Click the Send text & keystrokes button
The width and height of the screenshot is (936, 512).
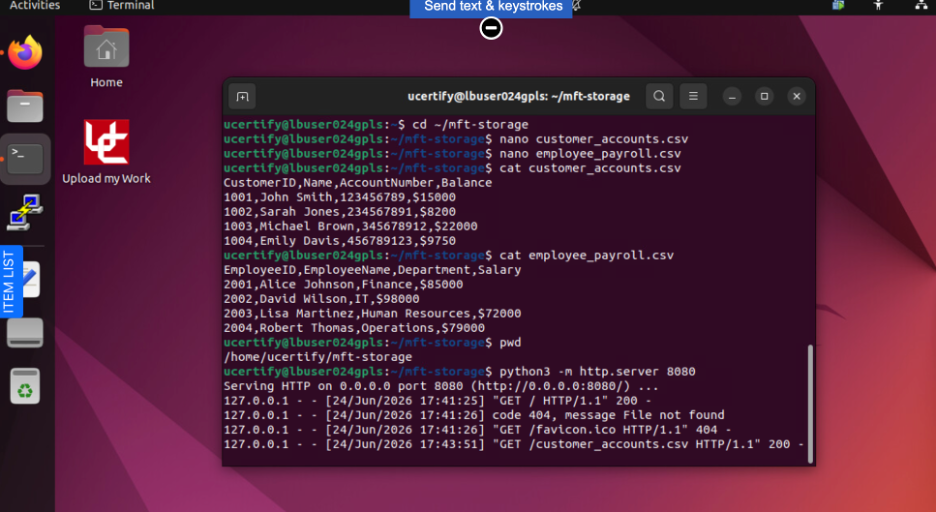tap(491, 7)
